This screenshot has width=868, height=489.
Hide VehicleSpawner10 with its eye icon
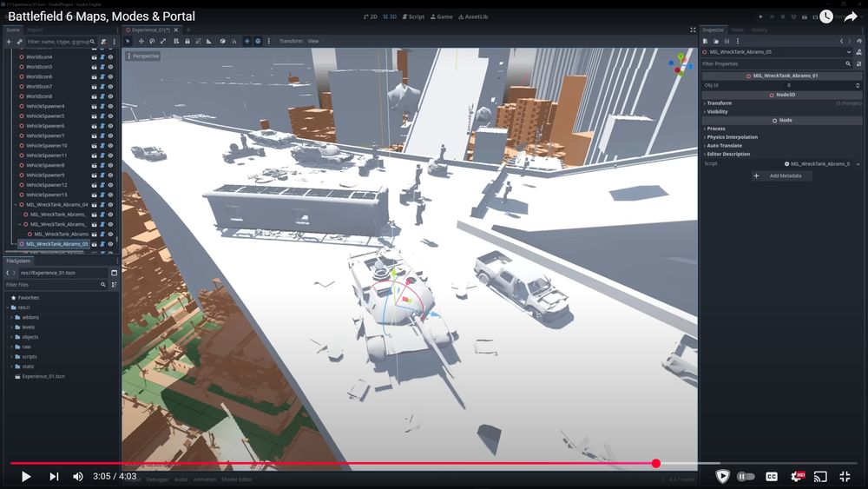point(111,146)
